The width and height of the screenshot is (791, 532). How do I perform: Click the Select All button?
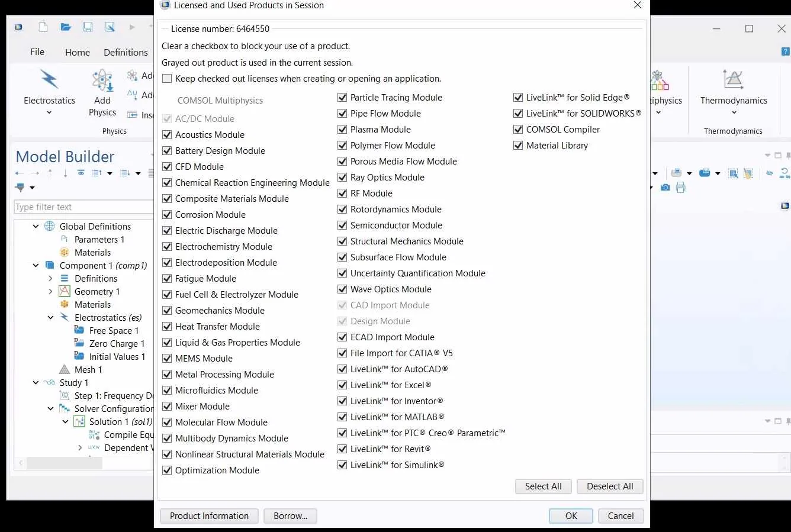543,486
